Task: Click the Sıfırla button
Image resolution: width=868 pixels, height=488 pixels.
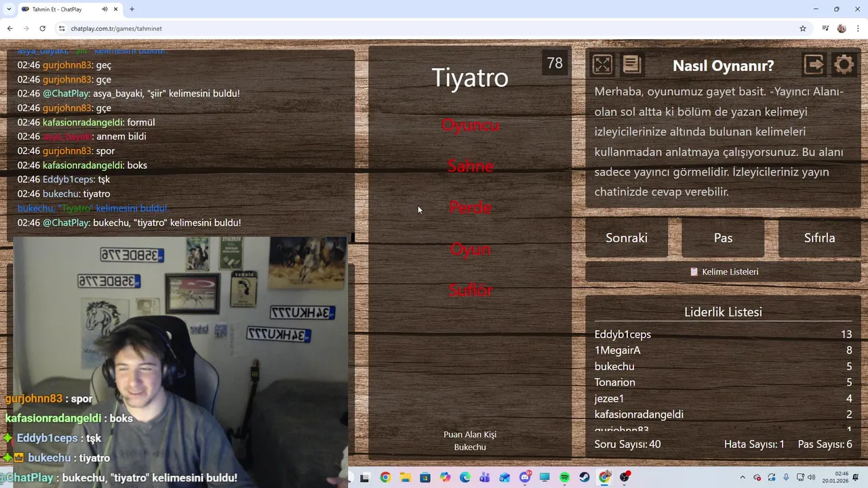Action: pyautogui.click(x=819, y=238)
